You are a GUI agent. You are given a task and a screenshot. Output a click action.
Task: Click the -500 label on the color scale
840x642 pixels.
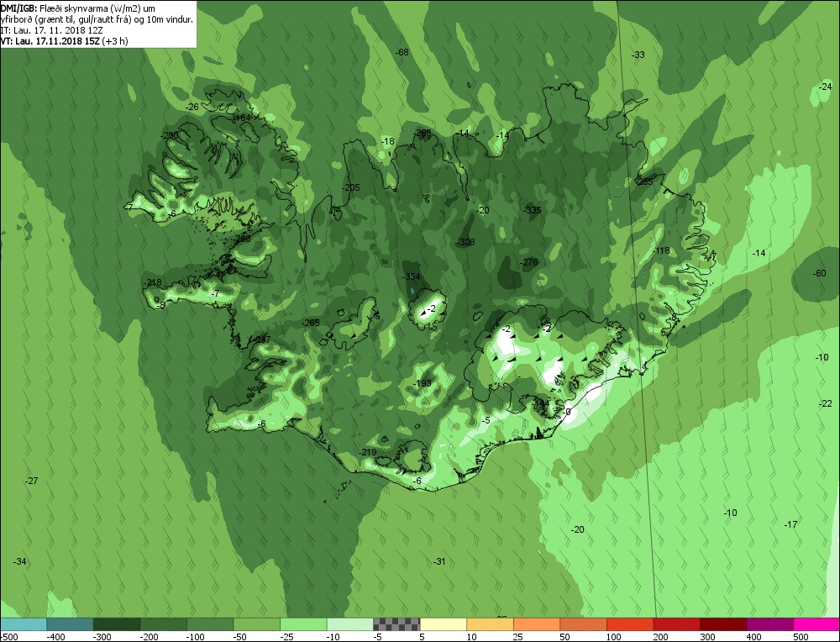click(9, 637)
